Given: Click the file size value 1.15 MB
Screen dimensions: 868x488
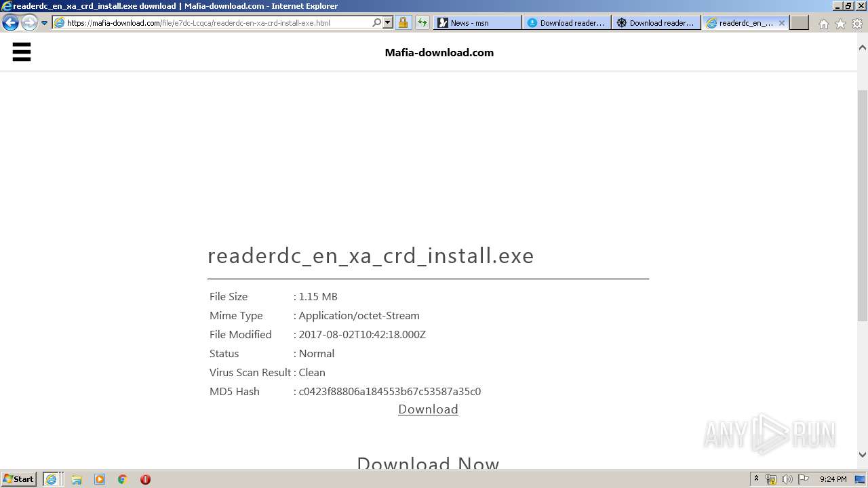Looking at the screenshot, I should [318, 296].
